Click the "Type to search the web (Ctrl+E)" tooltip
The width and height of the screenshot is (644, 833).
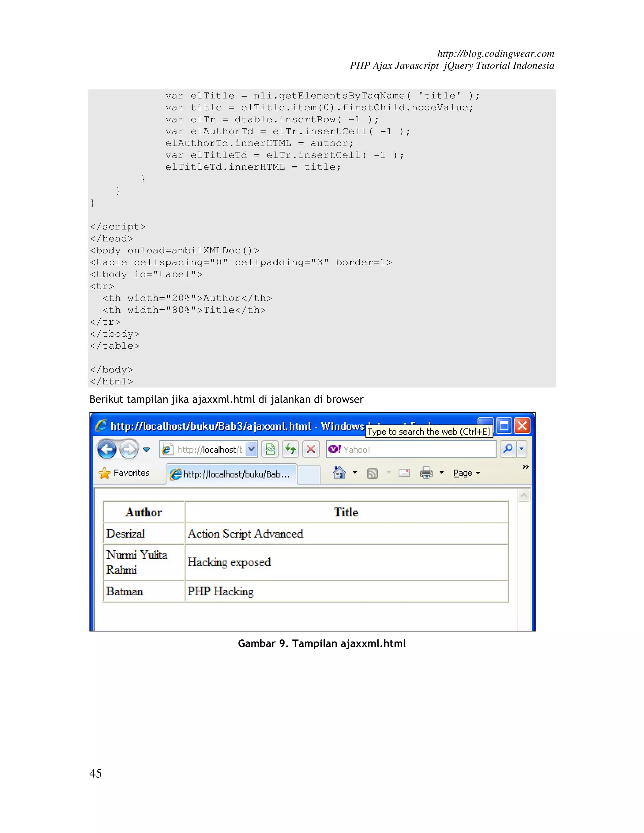[429, 431]
